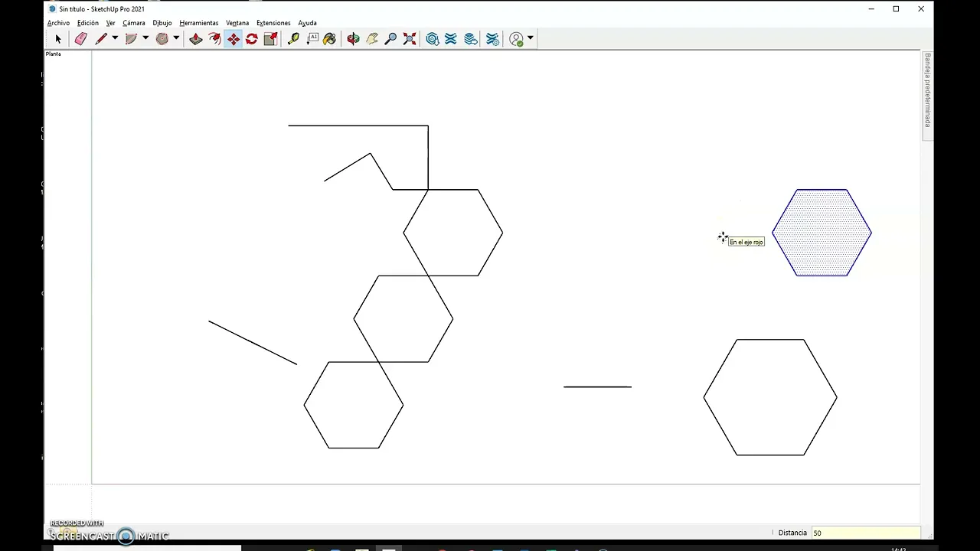The width and height of the screenshot is (980, 551).
Task: Expand the Line tool dropdown arrow
Action: pos(115,39)
